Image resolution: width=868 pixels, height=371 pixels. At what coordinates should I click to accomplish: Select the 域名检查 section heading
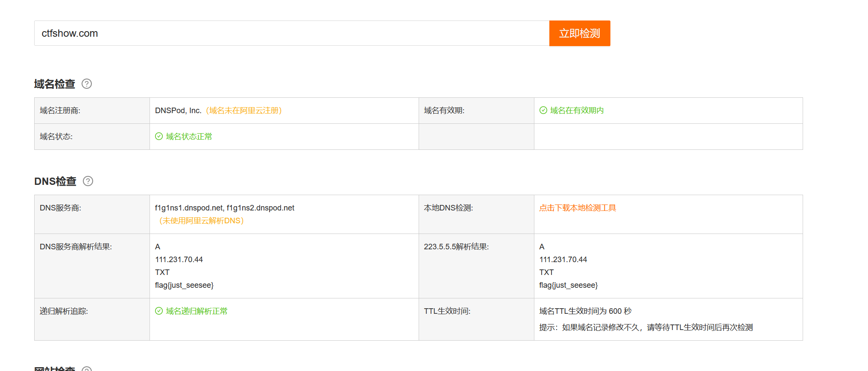point(55,84)
